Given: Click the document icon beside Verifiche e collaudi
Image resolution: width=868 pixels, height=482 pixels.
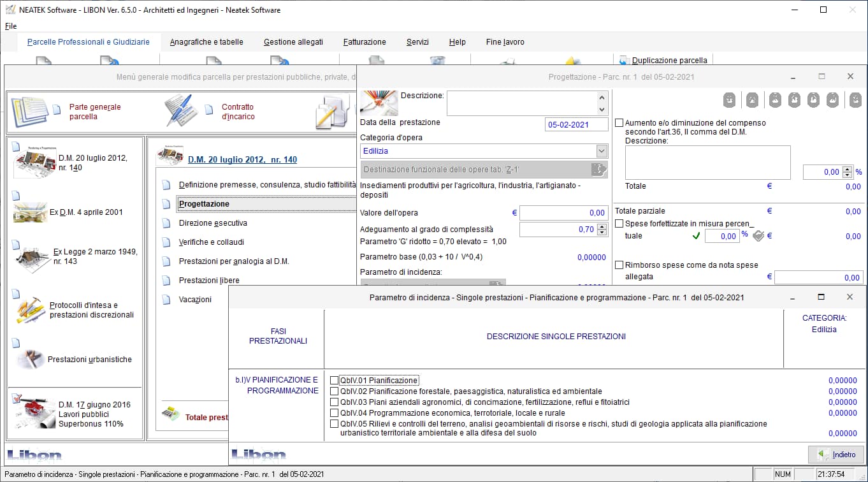Looking at the screenshot, I should coord(166,242).
